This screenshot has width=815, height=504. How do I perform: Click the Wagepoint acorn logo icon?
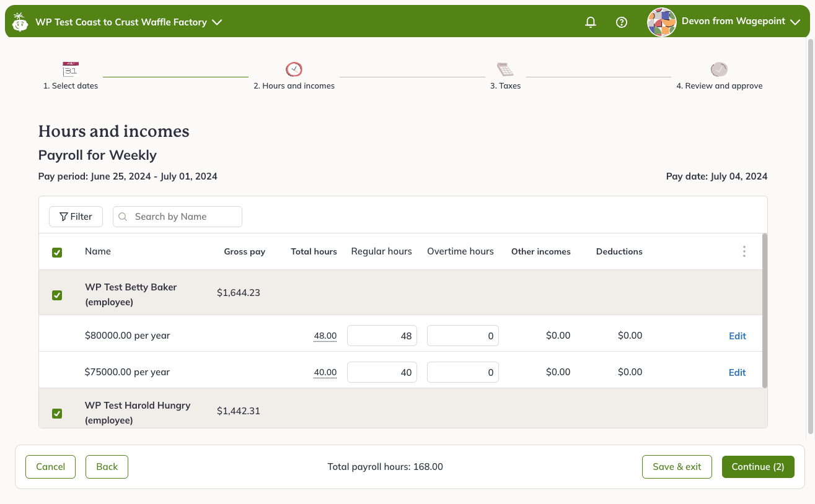pos(20,22)
